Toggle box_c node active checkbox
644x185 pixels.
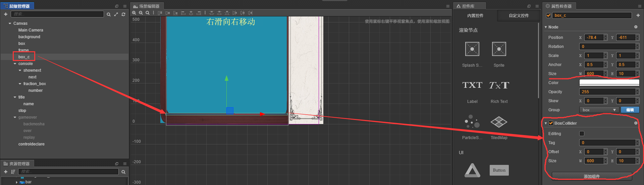(x=548, y=15)
